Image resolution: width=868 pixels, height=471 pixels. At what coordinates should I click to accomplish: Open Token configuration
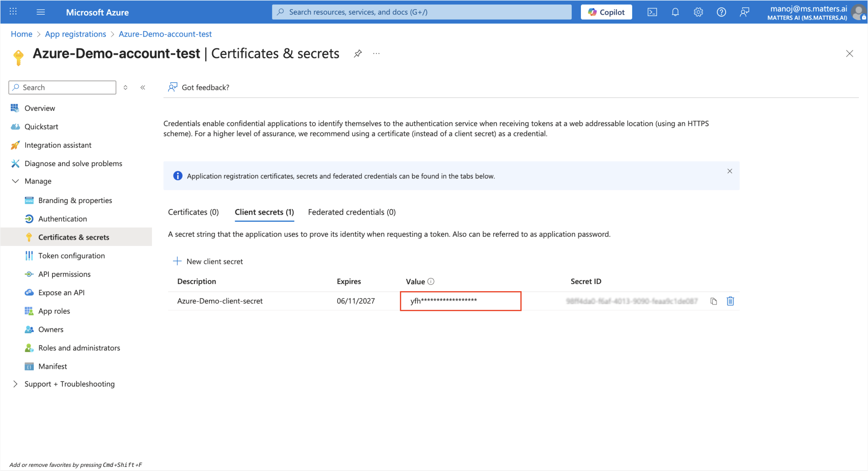(71, 256)
